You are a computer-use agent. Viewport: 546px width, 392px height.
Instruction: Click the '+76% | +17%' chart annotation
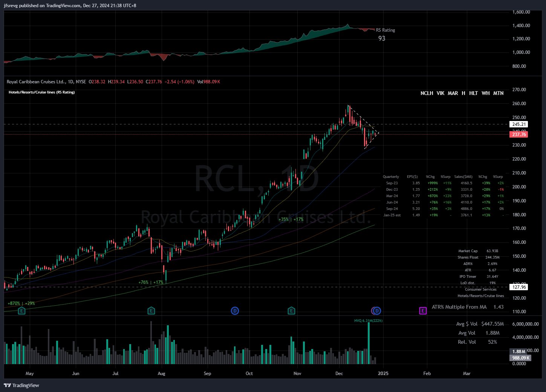[151, 282]
